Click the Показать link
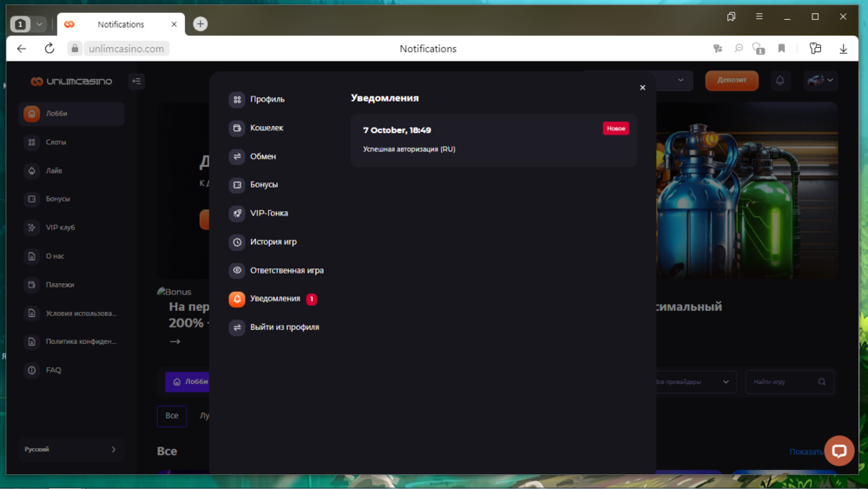 pos(806,452)
